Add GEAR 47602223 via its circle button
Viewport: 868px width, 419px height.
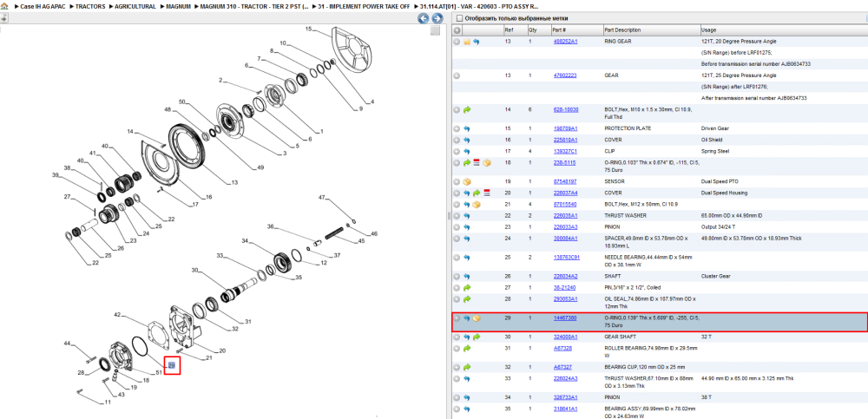457,75
